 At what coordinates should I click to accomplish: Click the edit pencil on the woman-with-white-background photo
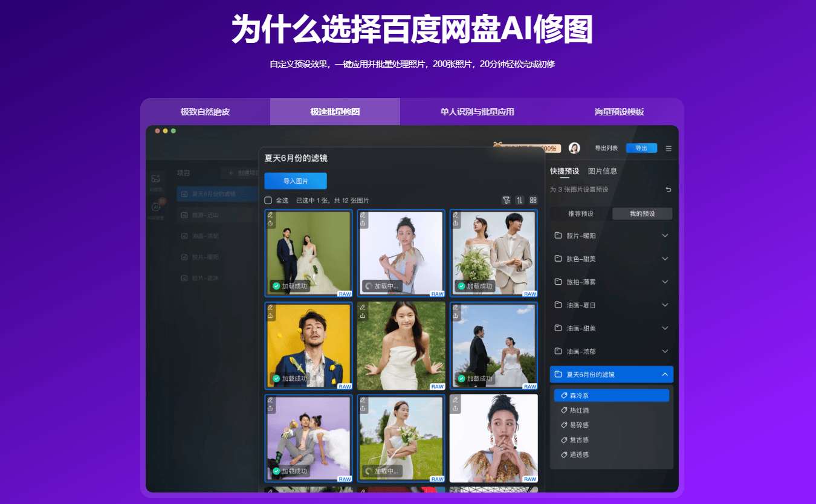(x=363, y=215)
